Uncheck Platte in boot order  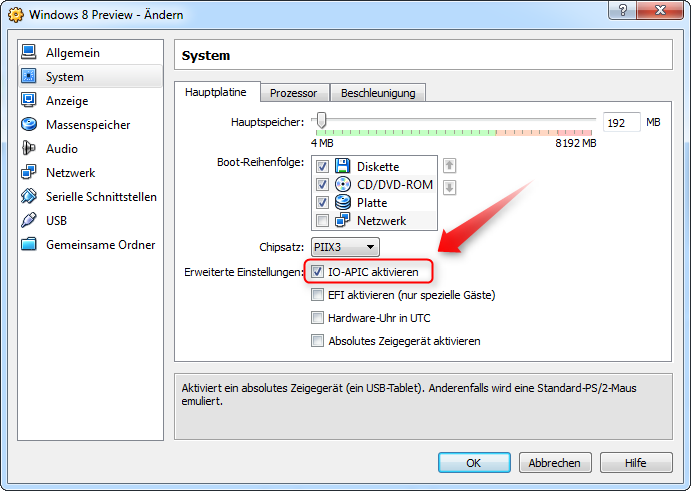(322, 202)
